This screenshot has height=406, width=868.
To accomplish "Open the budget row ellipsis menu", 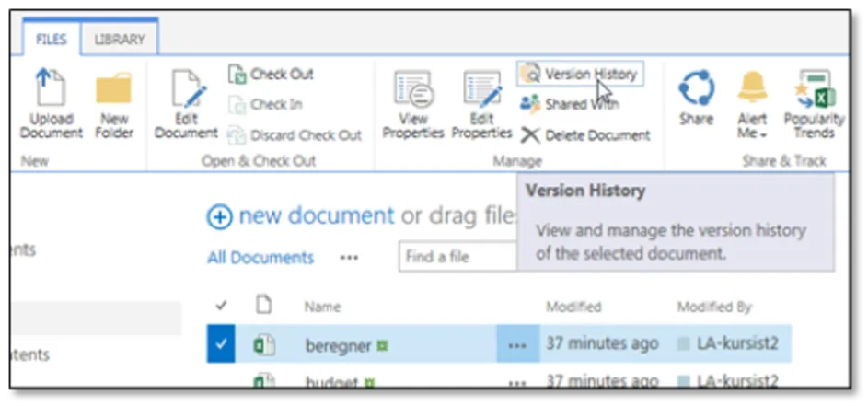I will point(517,382).
